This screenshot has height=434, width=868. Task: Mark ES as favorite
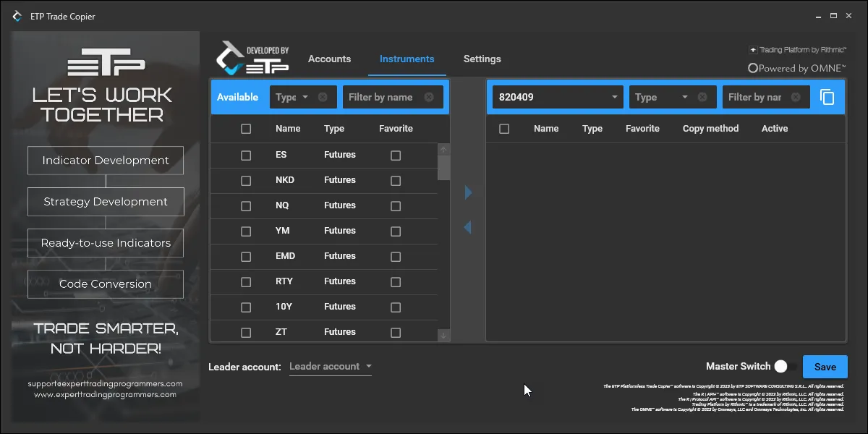pyautogui.click(x=396, y=155)
